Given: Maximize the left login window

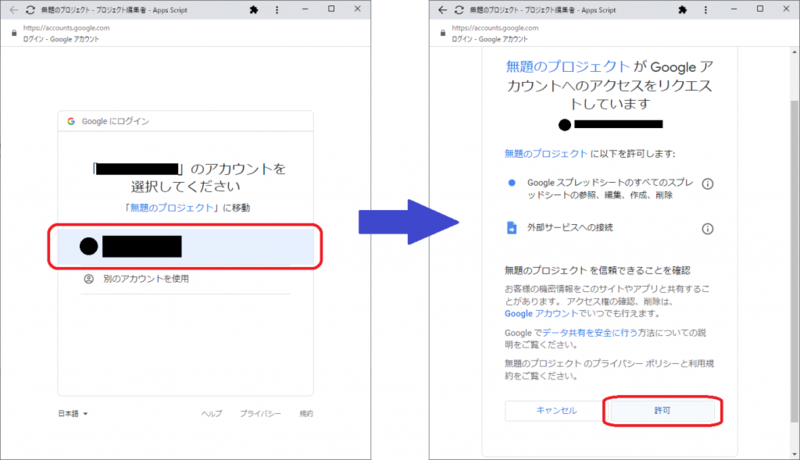Looking at the screenshot, I should [x=331, y=9].
